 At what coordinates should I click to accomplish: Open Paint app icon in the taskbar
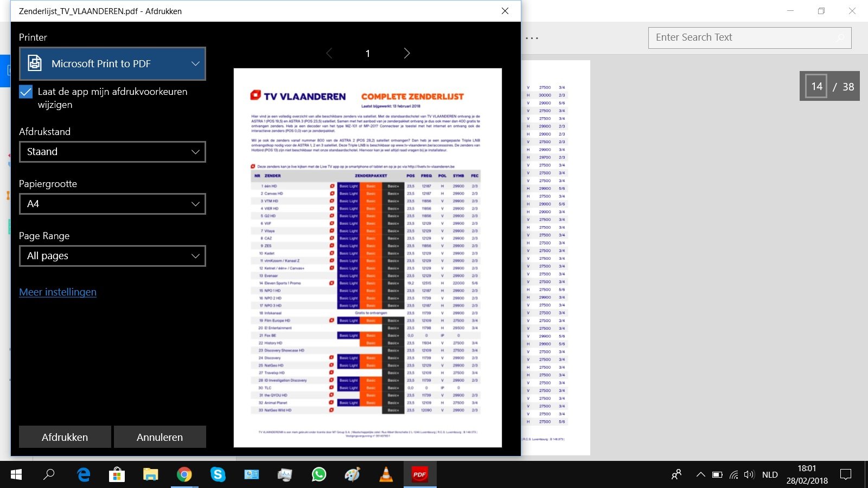click(x=352, y=475)
